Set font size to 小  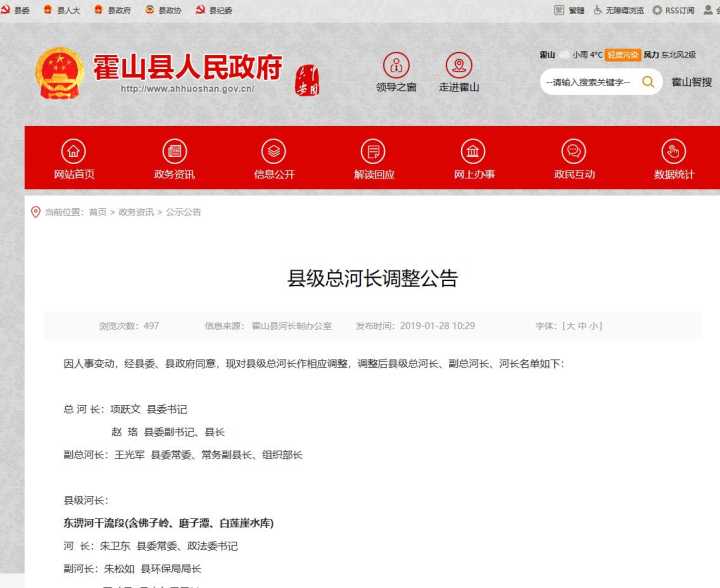pyautogui.click(x=593, y=326)
